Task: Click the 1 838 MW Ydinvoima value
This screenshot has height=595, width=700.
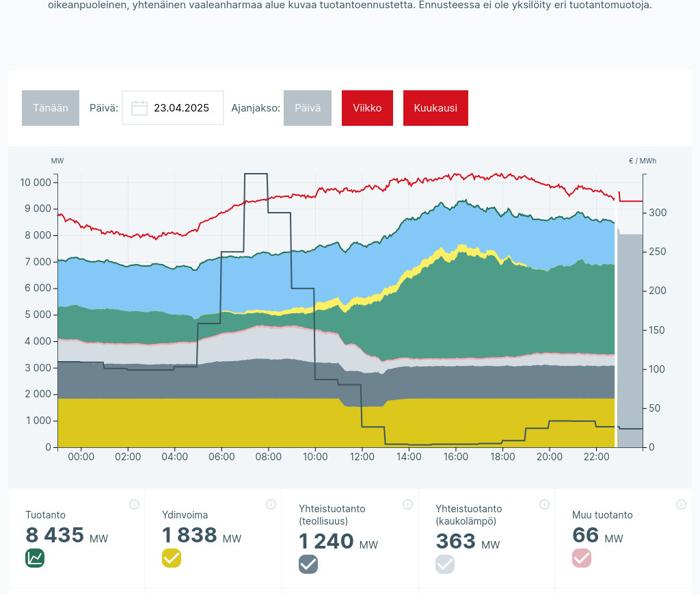Action: 189,535
